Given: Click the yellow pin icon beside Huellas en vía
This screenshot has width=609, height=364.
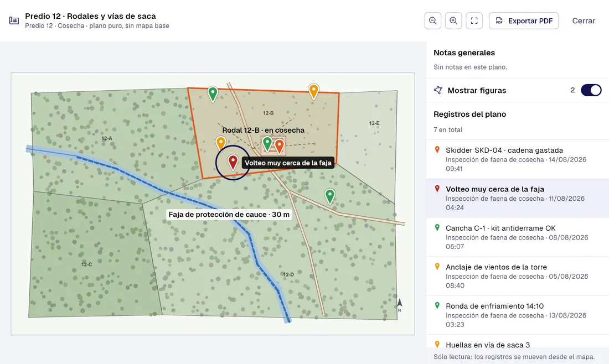Looking at the screenshot, I should tap(437, 344).
